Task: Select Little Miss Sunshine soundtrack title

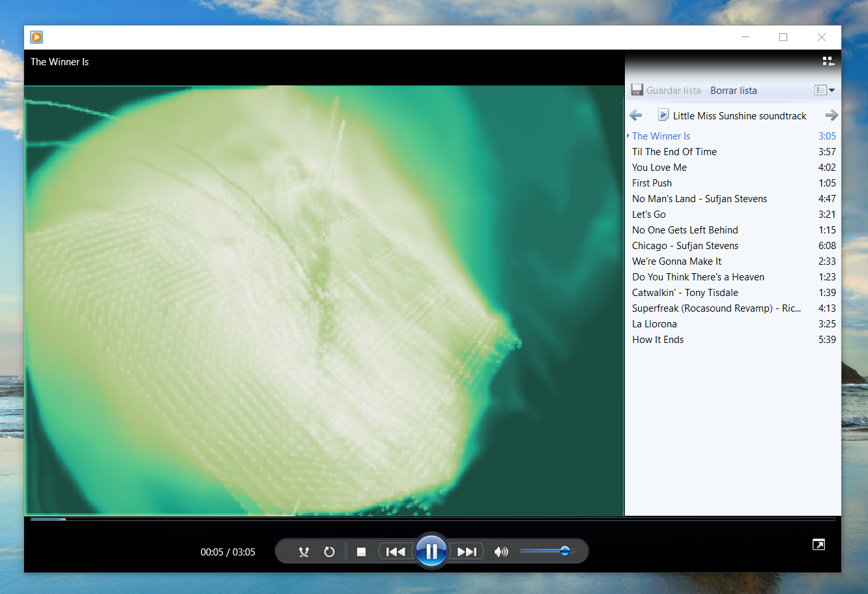Action: pyautogui.click(x=739, y=115)
